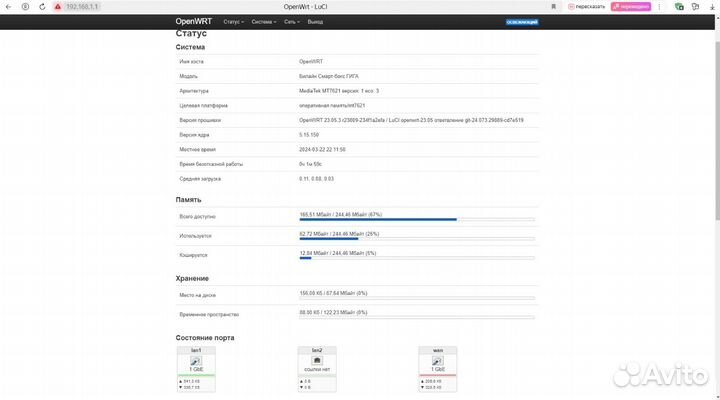720x400 pixels.
Task: Click the lan2 port icon
Action: click(317, 361)
